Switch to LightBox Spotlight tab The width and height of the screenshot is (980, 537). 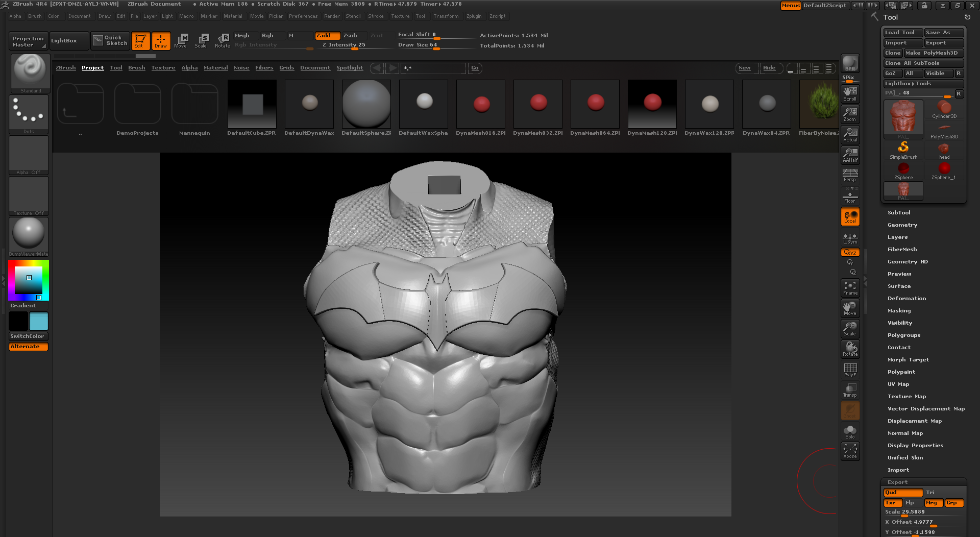point(350,68)
